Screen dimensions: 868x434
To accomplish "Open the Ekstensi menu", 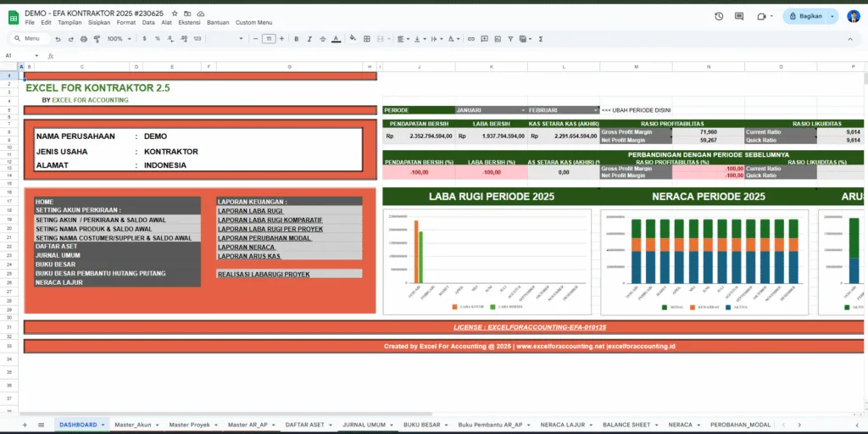I will coord(188,22).
